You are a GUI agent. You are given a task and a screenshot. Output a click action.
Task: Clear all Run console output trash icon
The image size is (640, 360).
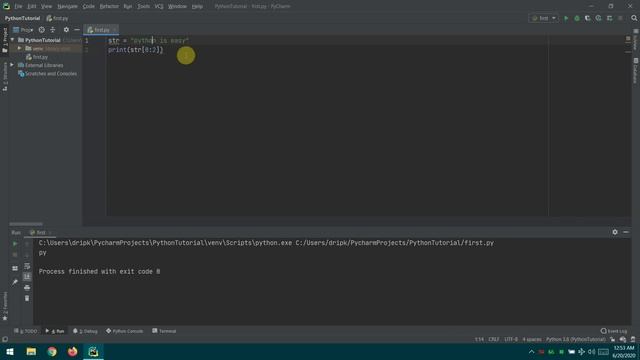click(27, 298)
